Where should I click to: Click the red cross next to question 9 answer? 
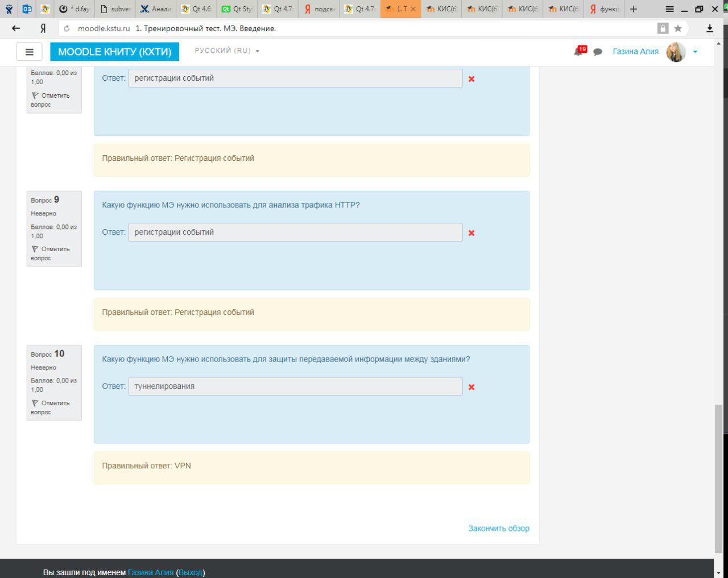[x=471, y=233]
